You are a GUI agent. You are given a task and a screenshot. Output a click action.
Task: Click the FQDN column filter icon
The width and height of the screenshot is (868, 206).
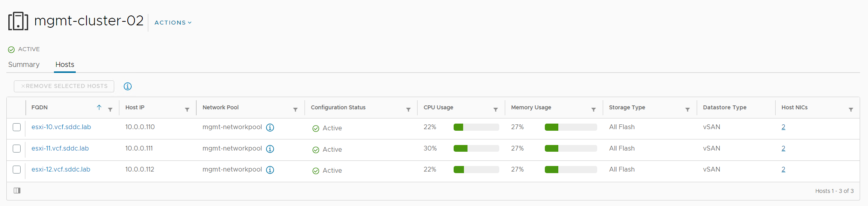pos(110,110)
